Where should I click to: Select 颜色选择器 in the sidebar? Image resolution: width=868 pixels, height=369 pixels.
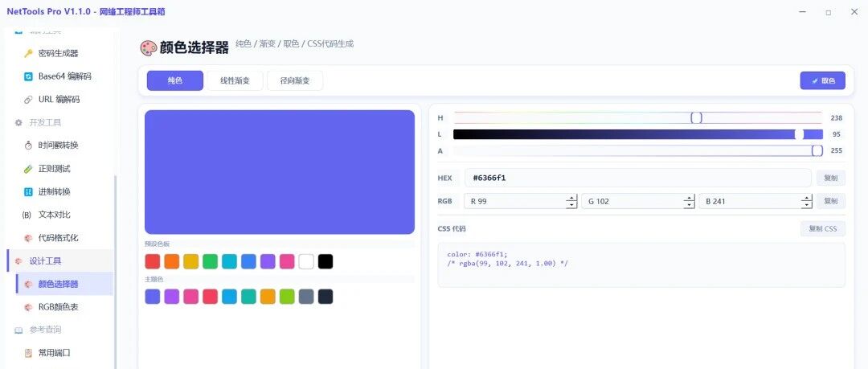click(x=65, y=284)
